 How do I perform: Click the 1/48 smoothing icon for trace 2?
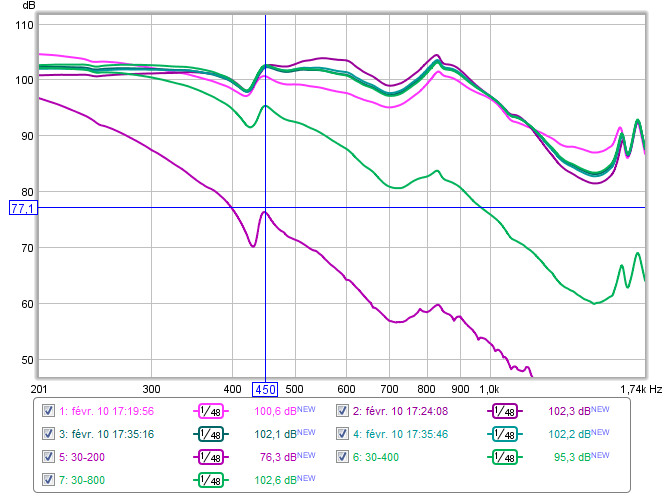(x=507, y=410)
